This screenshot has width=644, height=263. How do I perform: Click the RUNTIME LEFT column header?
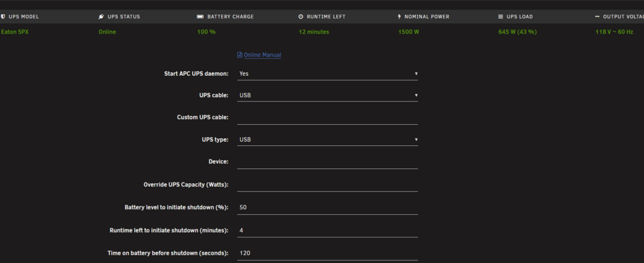pos(326,17)
